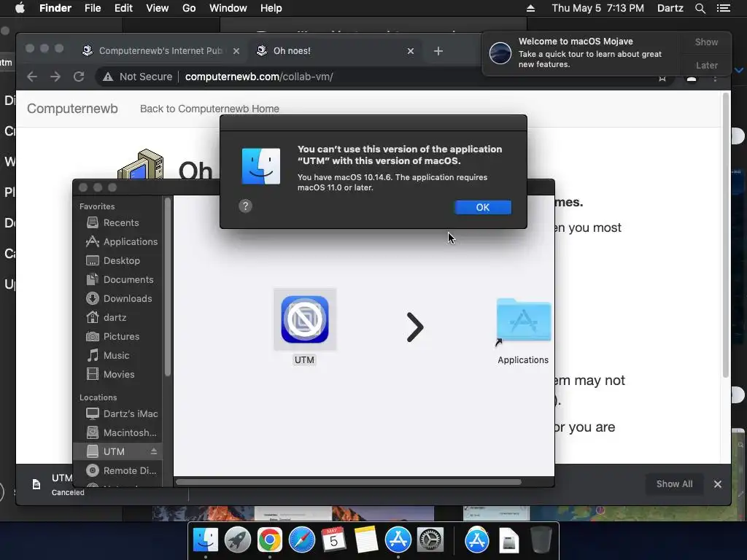The image size is (747, 560).
Task: Open the Trash in the Dock
Action: tap(541, 540)
